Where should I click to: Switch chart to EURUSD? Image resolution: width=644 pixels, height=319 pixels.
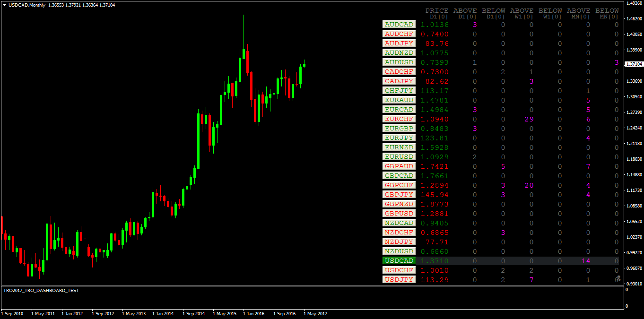tap(399, 157)
